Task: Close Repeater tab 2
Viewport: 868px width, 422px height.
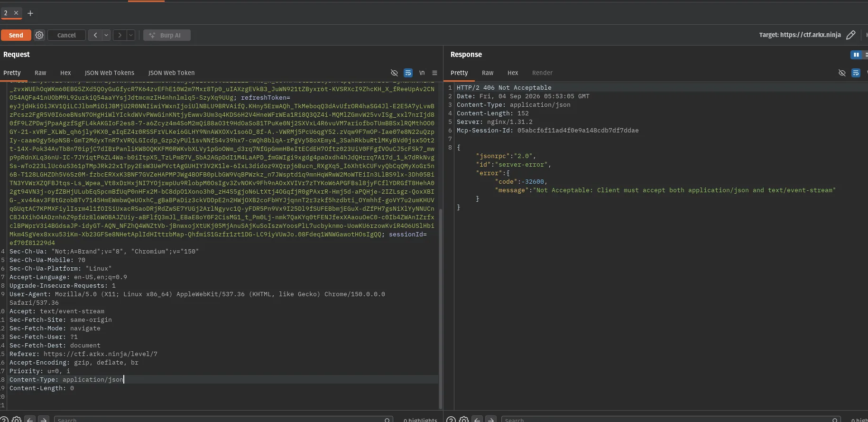Action: (x=16, y=13)
